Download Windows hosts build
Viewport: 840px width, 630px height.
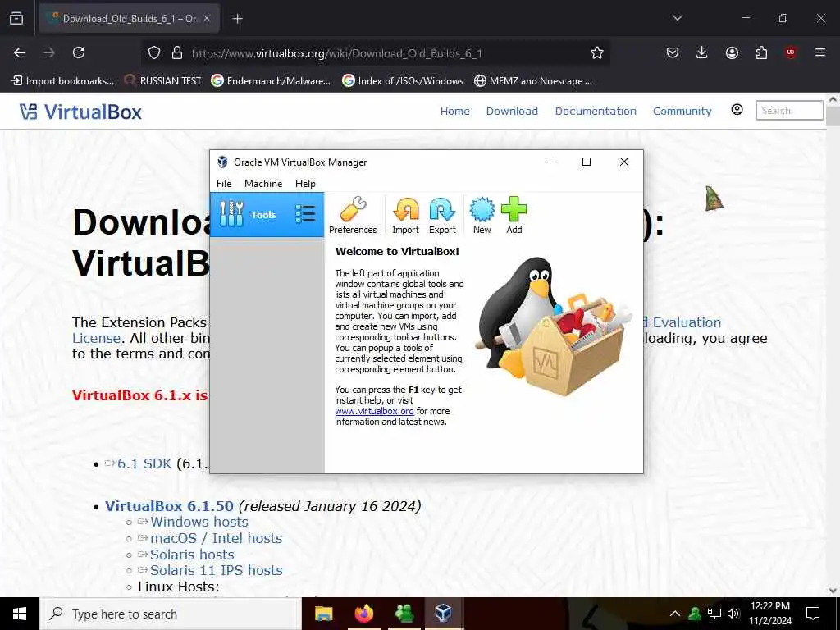coord(199,522)
